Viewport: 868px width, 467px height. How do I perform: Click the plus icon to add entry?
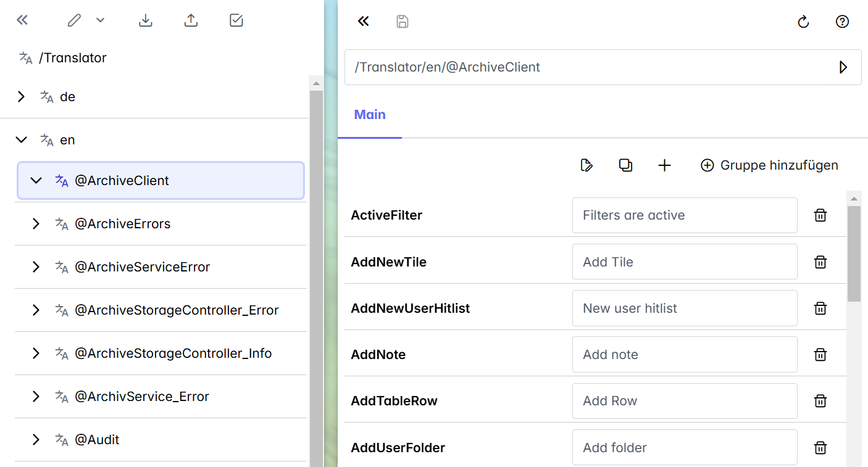click(x=664, y=165)
